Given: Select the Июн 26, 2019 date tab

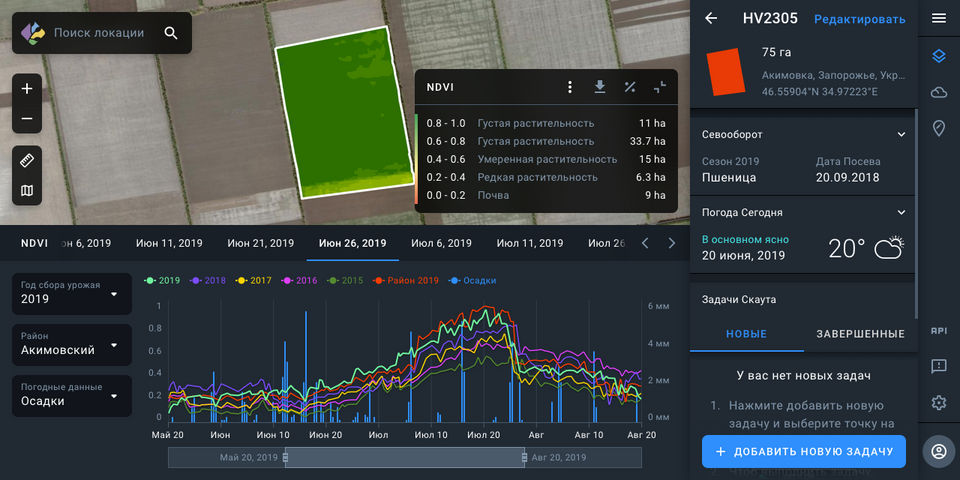Looking at the screenshot, I should [x=353, y=243].
